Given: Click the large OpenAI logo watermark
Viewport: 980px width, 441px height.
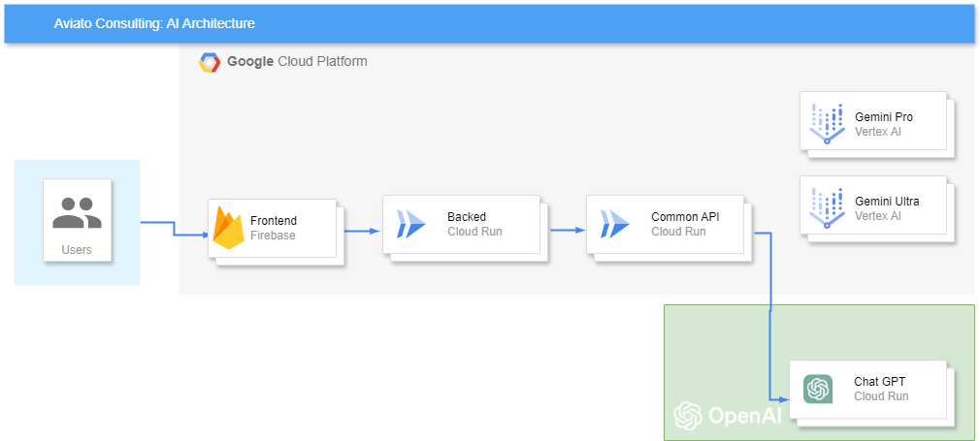Looking at the screenshot, I should [727, 416].
